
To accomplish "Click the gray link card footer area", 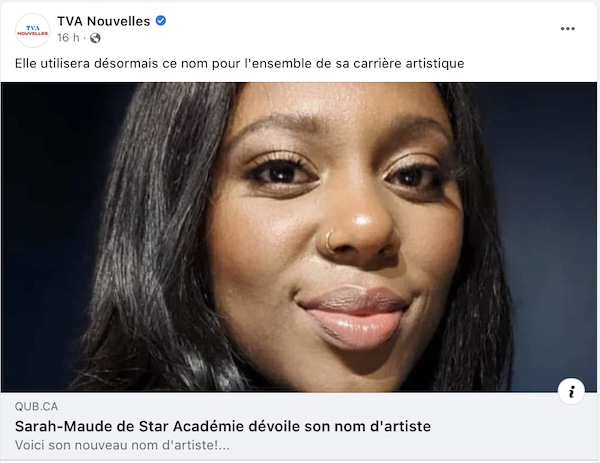I will click(299, 426).
